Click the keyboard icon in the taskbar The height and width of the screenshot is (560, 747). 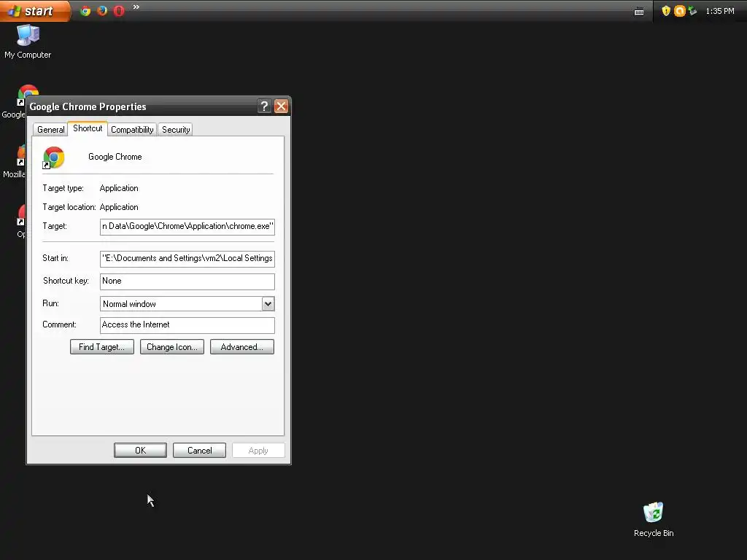(x=639, y=12)
